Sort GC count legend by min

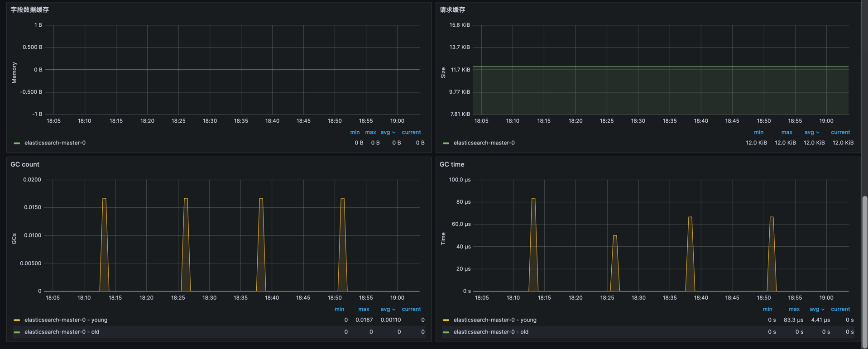click(339, 309)
